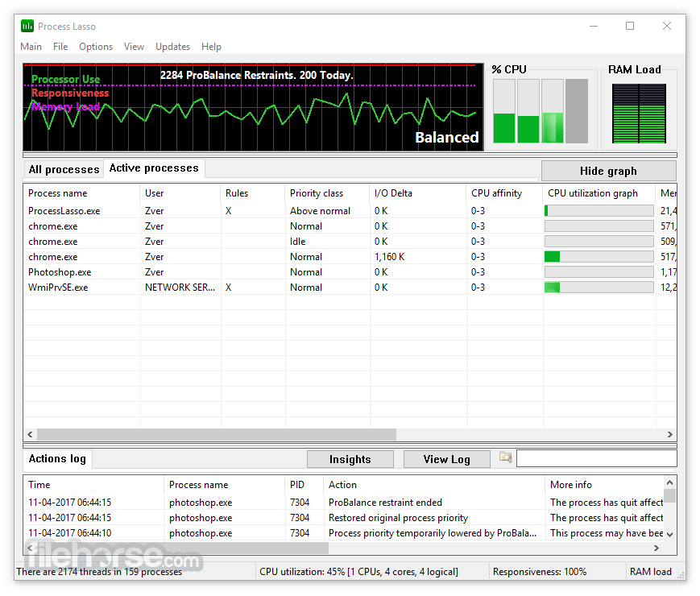Open the View Log button
700x596 pixels.
pos(446,459)
